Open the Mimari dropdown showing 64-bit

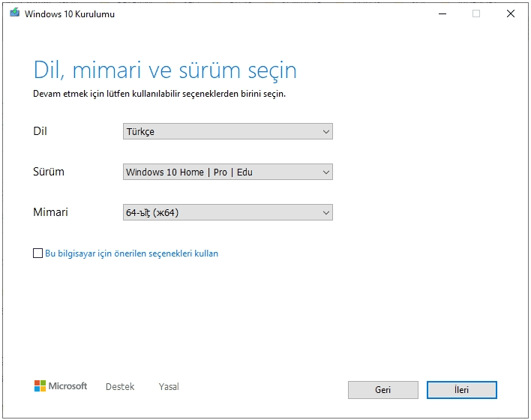tap(227, 212)
